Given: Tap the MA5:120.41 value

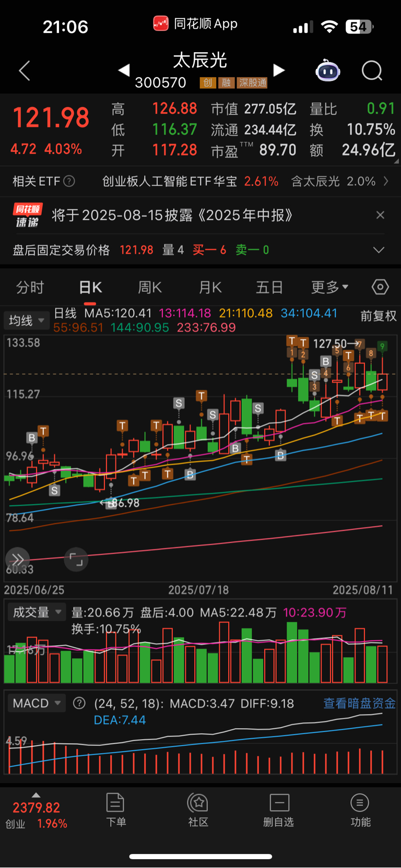Looking at the screenshot, I should click(x=118, y=313).
